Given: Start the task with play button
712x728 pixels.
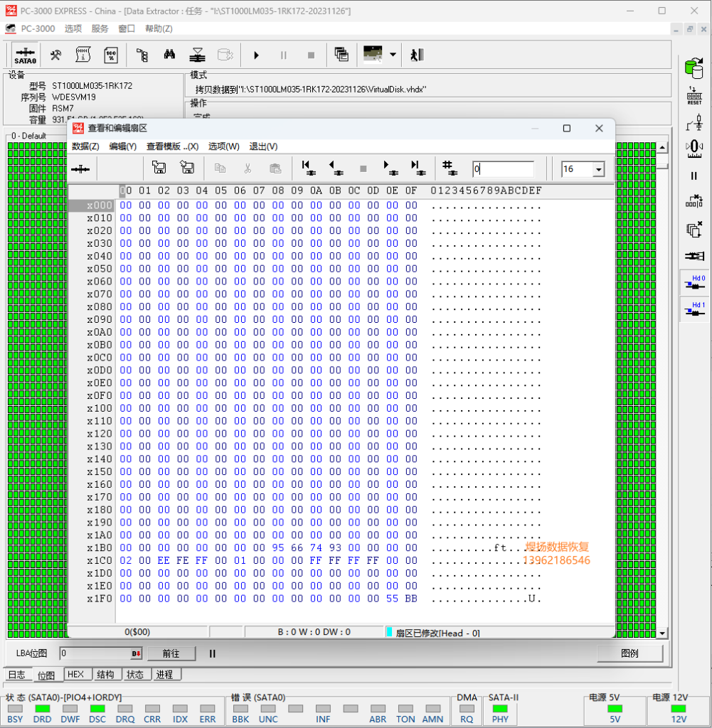Looking at the screenshot, I should point(256,55).
